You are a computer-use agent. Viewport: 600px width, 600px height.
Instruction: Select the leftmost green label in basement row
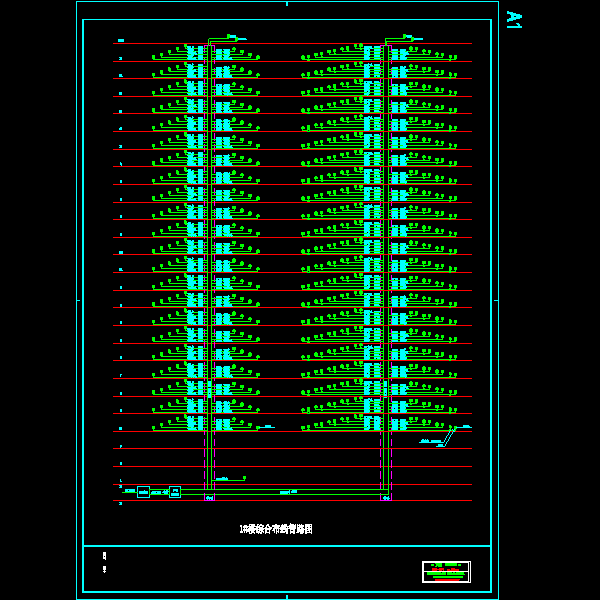[x=129, y=491]
